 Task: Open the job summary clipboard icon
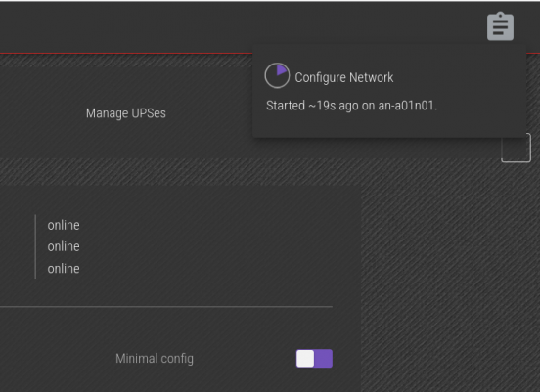[500, 26]
